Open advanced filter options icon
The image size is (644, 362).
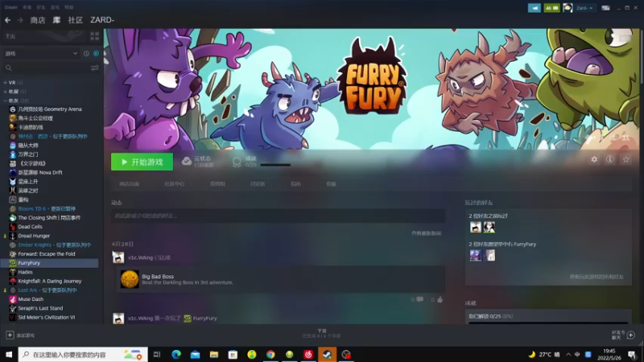[94, 68]
